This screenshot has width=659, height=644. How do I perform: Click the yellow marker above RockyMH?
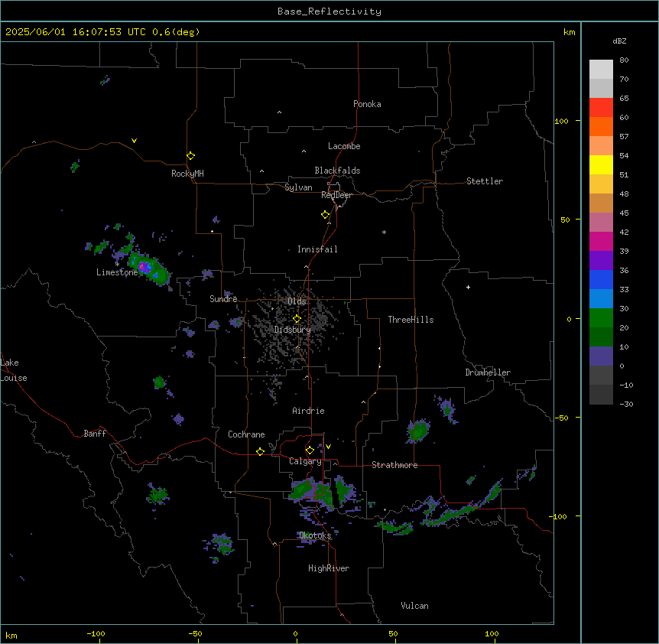click(x=191, y=155)
